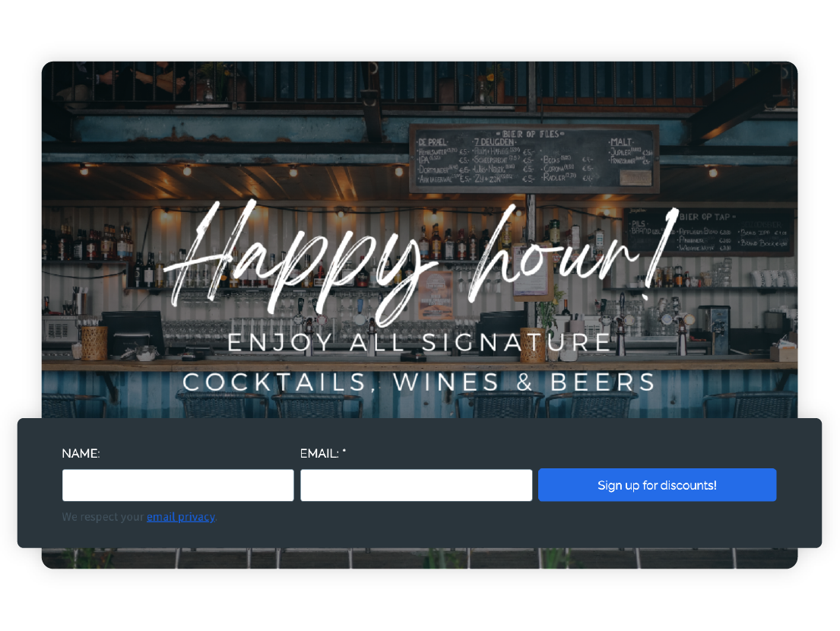This screenshot has width=840, height=631.
Task: Click the Bier op Fles chalkboard sign
Action: 534,159
